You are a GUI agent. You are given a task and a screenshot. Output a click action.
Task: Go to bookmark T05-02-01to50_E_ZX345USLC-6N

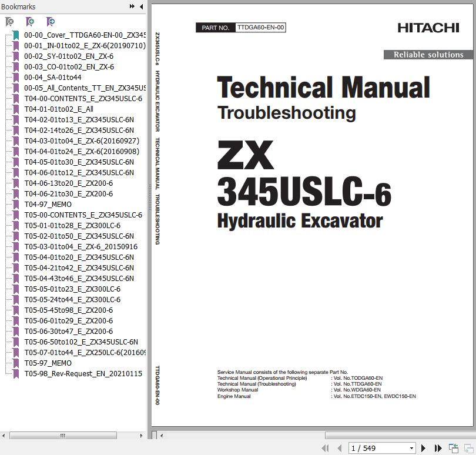pyautogui.click(x=79, y=236)
